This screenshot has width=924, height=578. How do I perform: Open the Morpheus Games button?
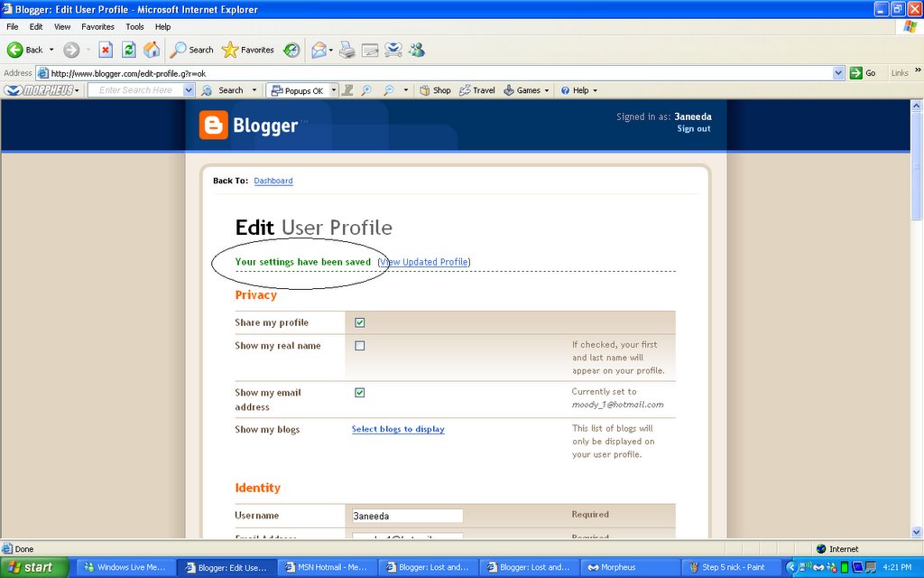coord(522,90)
